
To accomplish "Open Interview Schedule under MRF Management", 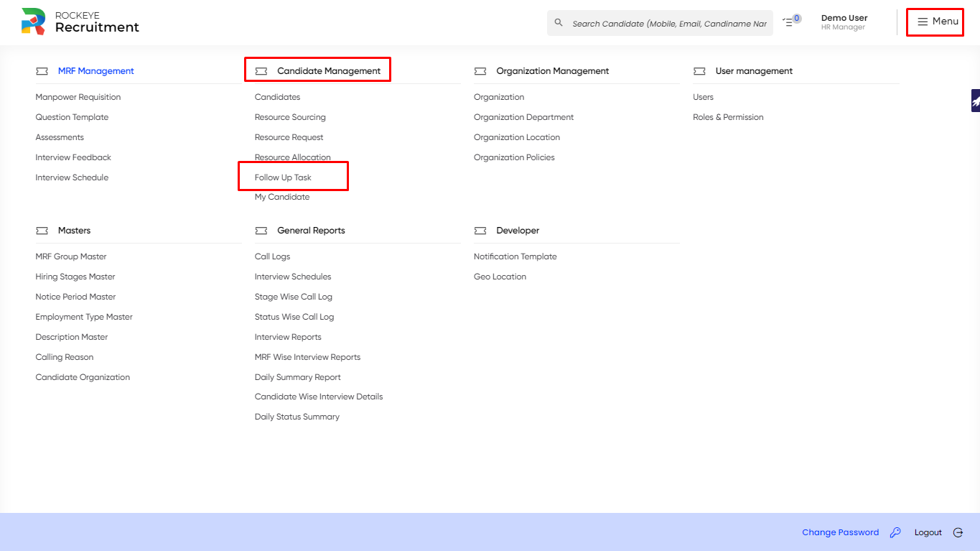I will click(x=72, y=177).
